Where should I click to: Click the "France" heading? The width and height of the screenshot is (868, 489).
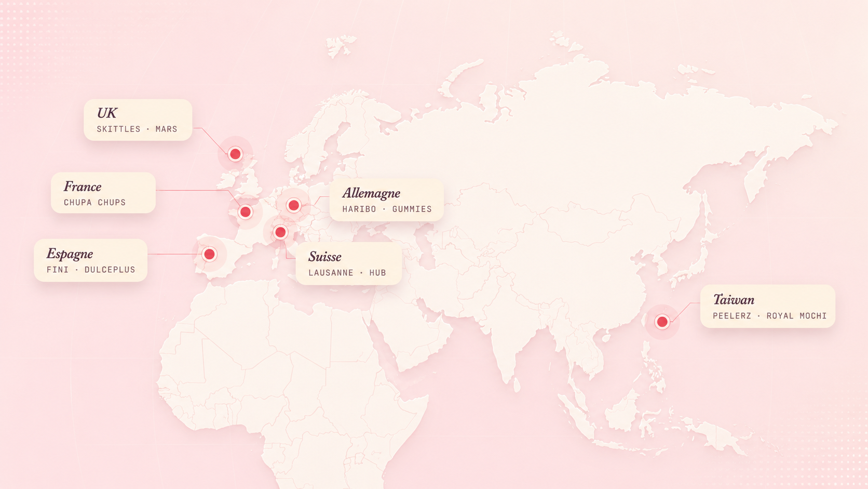[x=83, y=187]
